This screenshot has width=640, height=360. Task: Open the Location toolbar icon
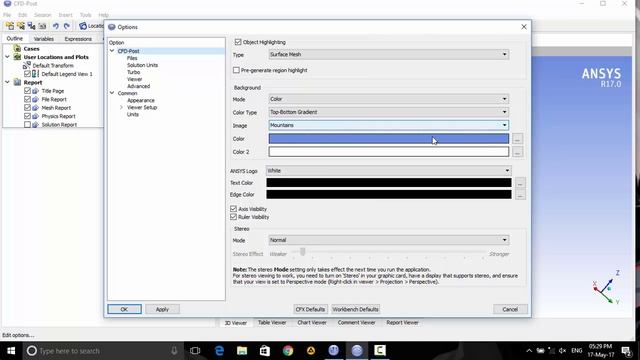pos(83,26)
